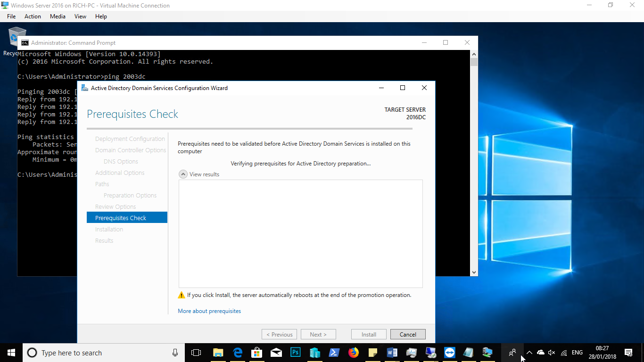Click the Install button
This screenshot has height=362, width=644.
click(369, 334)
